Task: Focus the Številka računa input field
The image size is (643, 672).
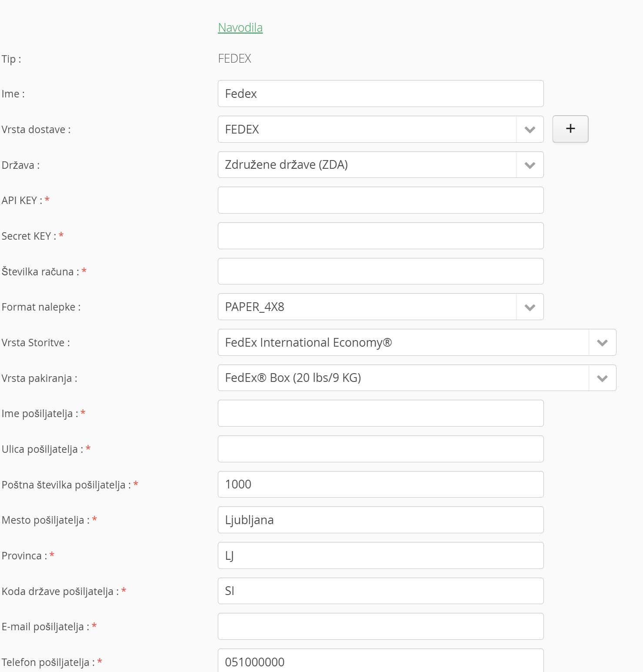Action: pos(380,271)
